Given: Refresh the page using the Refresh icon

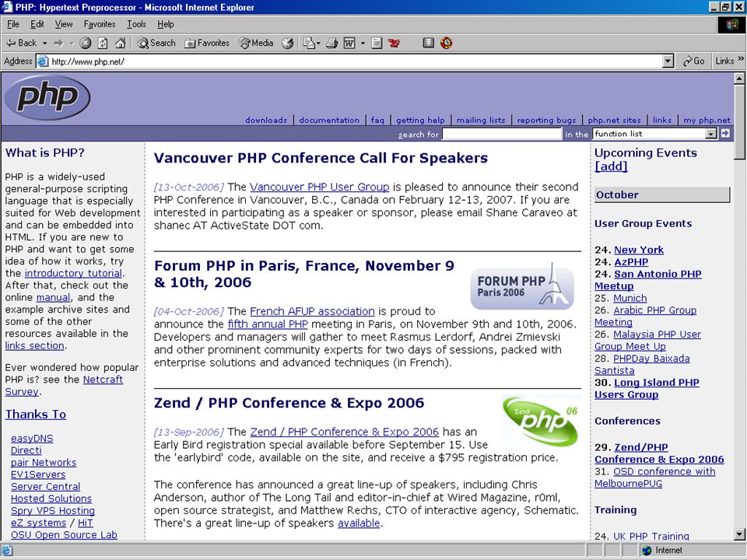Looking at the screenshot, I should tap(103, 44).
